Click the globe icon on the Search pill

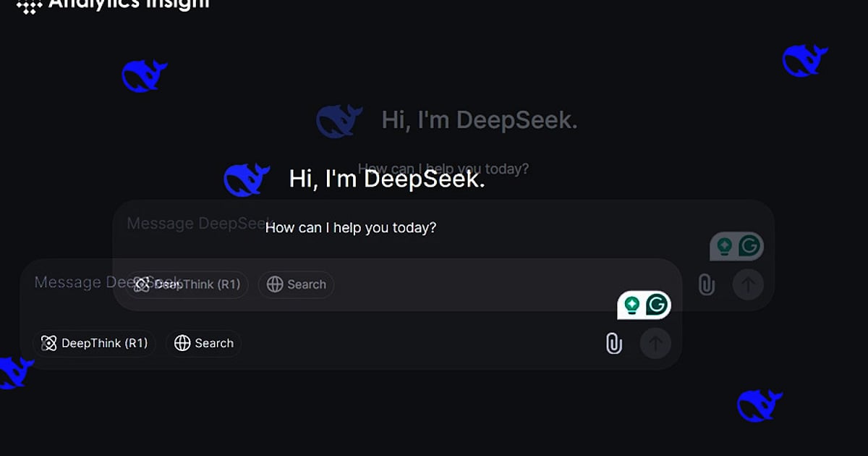[x=182, y=343]
